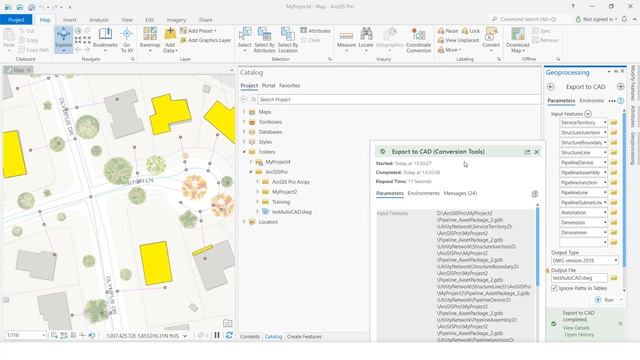Open the Add Data tool

click(170, 39)
